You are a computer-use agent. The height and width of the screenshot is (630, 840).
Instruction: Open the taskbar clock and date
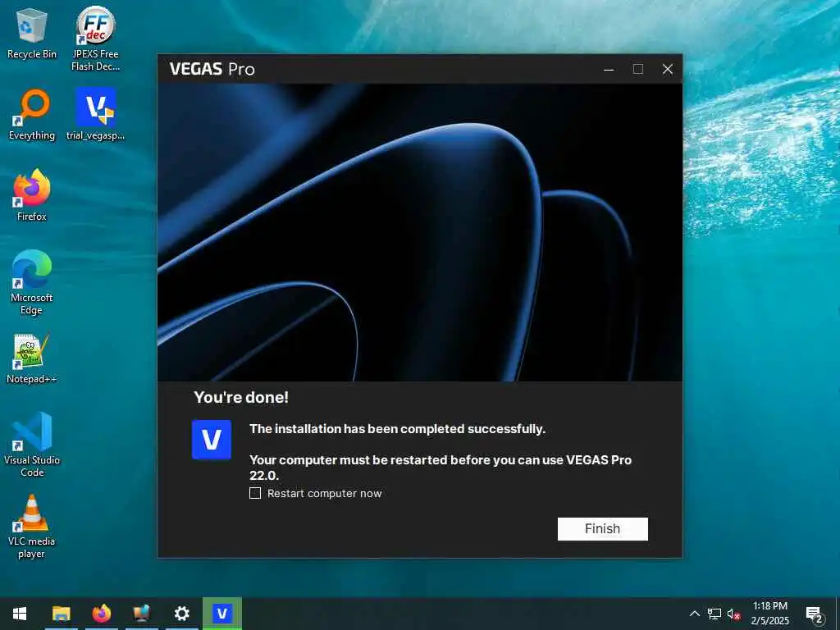[769, 614]
